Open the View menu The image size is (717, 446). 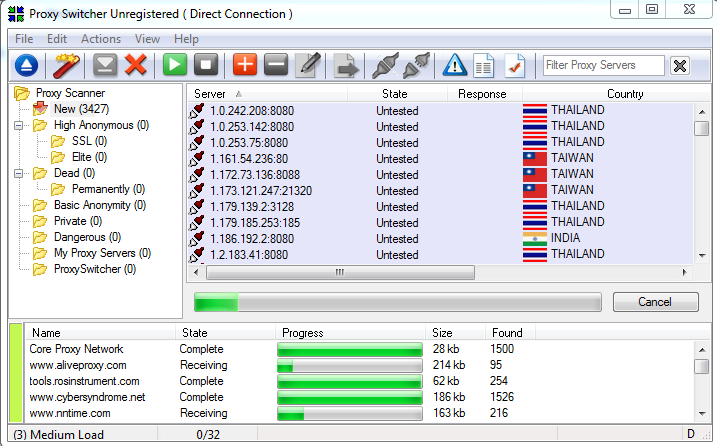click(x=147, y=39)
